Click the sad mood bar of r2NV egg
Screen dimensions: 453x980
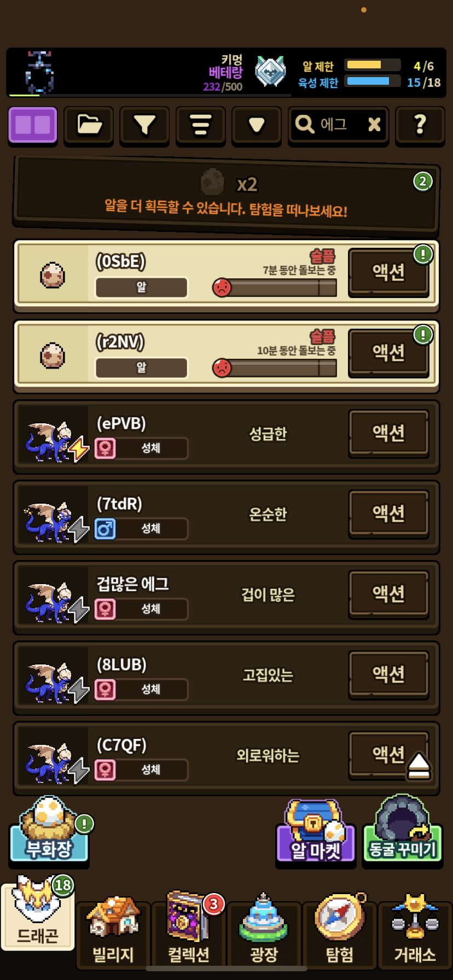click(275, 368)
